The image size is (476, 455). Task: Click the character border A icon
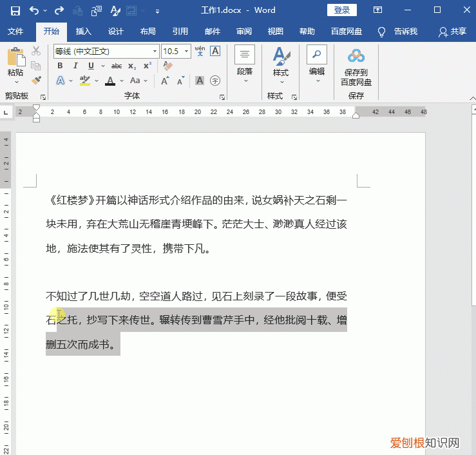215,51
